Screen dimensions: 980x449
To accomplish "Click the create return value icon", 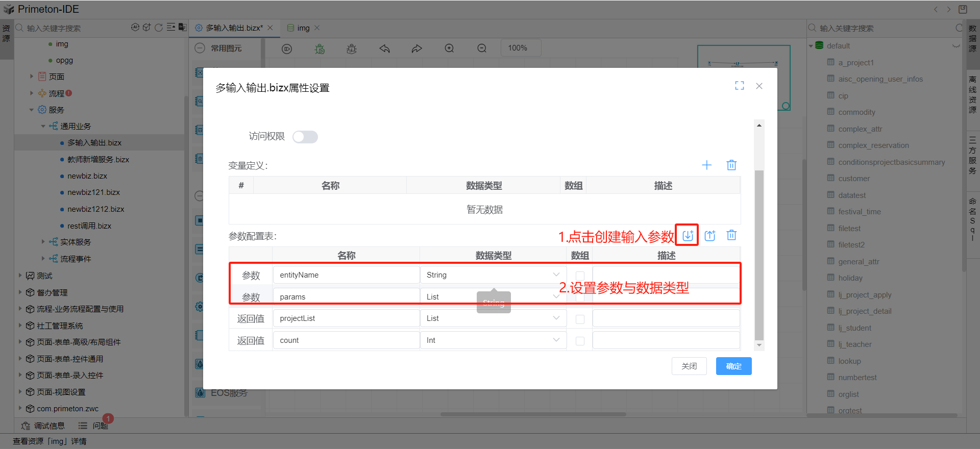I will click(710, 235).
